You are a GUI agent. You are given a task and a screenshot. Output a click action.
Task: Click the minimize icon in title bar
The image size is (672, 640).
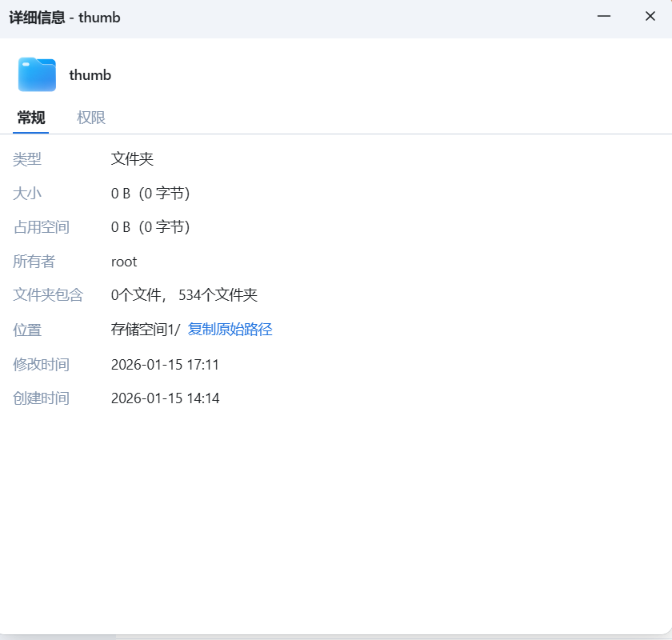[x=605, y=16]
